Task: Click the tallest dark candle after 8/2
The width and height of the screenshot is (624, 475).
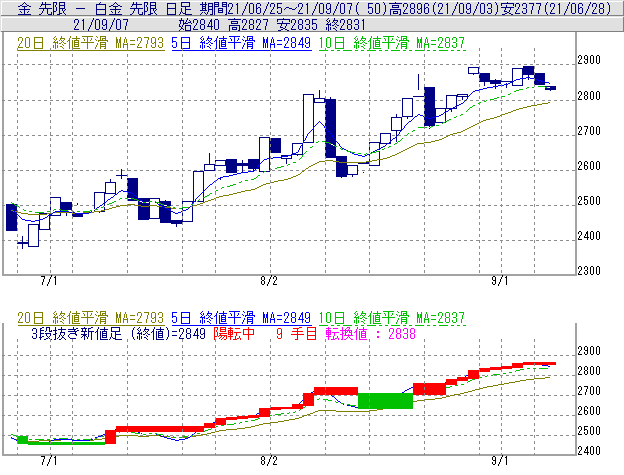Action: (330, 128)
